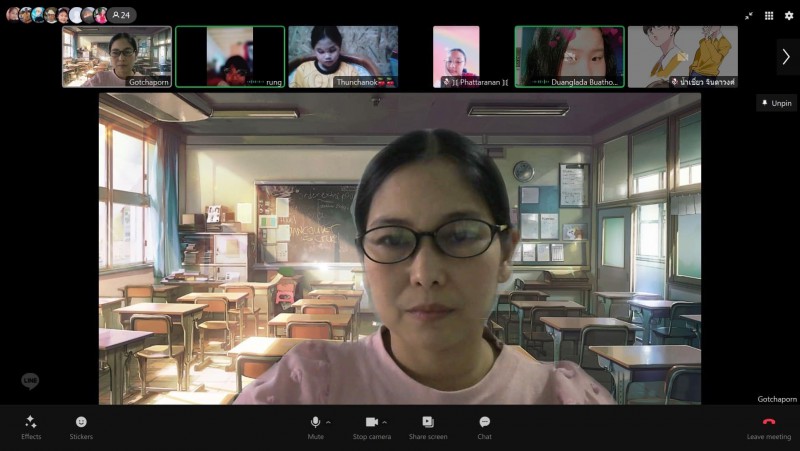
Task: Start Share screen
Action: [428, 427]
